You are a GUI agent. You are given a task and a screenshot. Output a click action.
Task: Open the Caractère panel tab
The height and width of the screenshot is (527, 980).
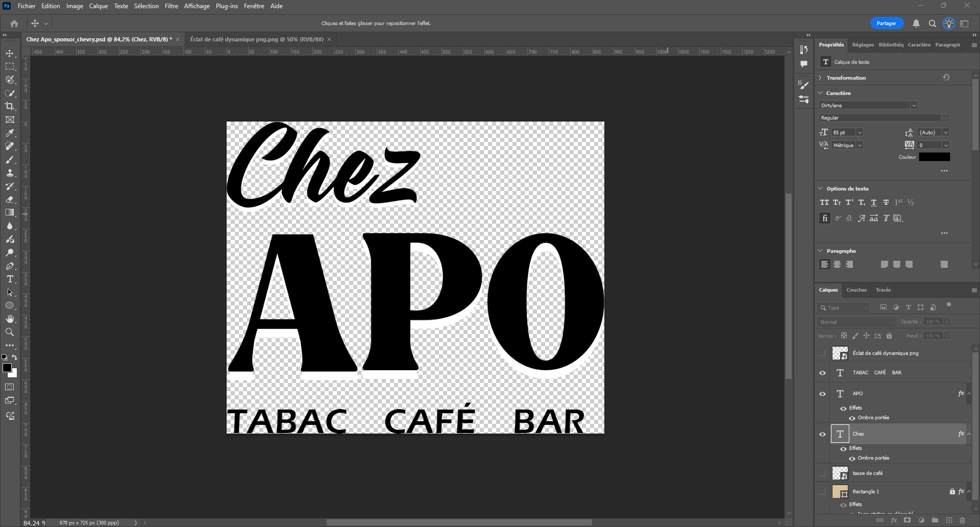point(919,45)
